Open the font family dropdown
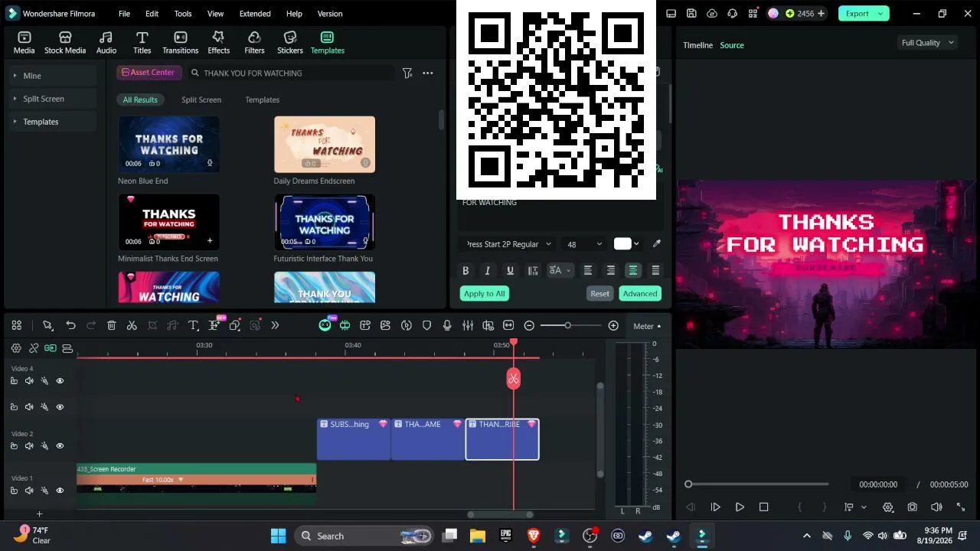The height and width of the screenshot is (551, 980). [509, 244]
